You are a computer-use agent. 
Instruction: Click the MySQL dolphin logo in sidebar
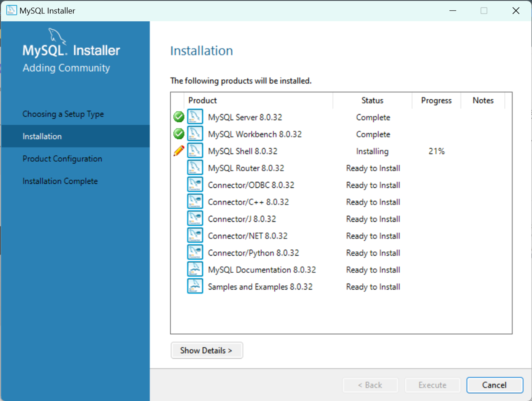[57, 36]
